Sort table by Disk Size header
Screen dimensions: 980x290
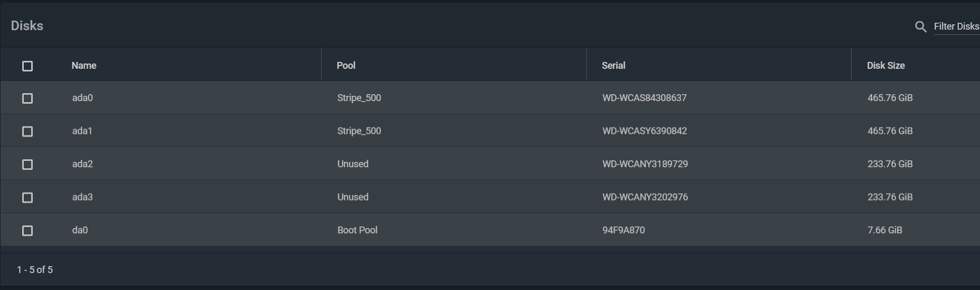886,66
